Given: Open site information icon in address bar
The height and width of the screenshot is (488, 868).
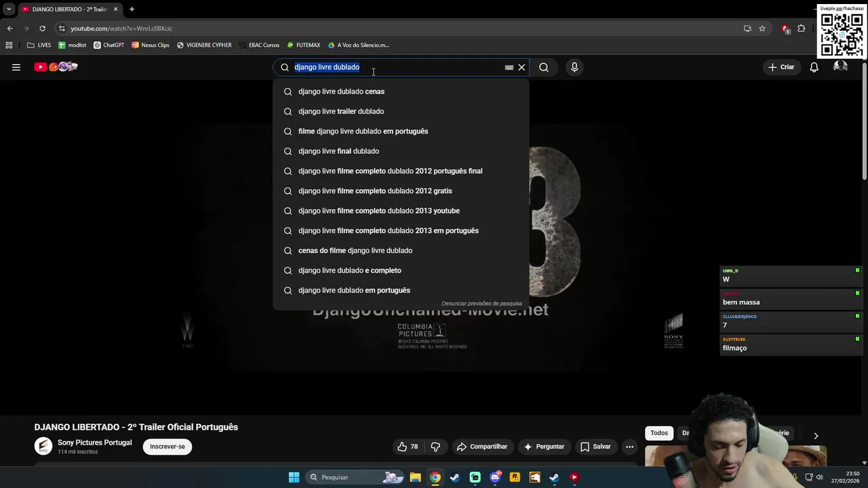Looking at the screenshot, I should [x=62, y=28].
